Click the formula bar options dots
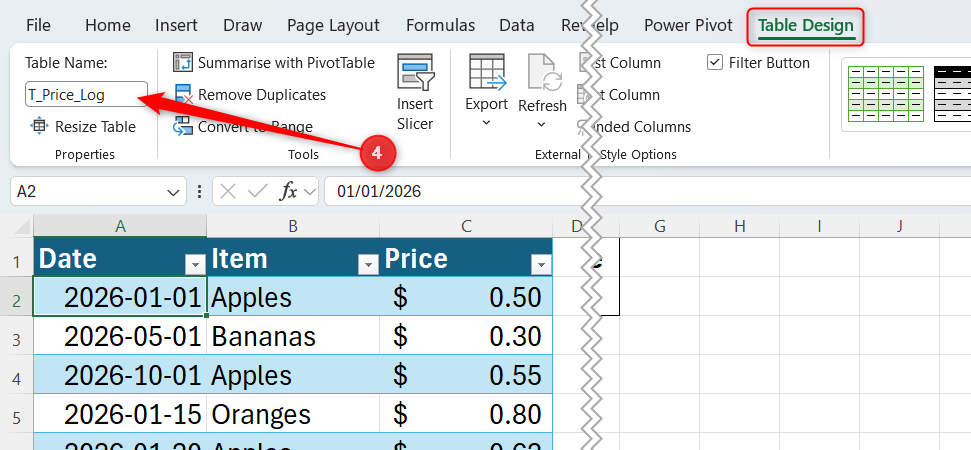Screen dimensions: 971x450 199,191
